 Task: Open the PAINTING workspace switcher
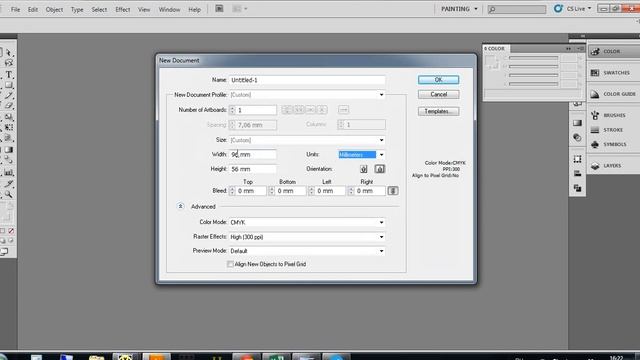click(x=459, y=9)
